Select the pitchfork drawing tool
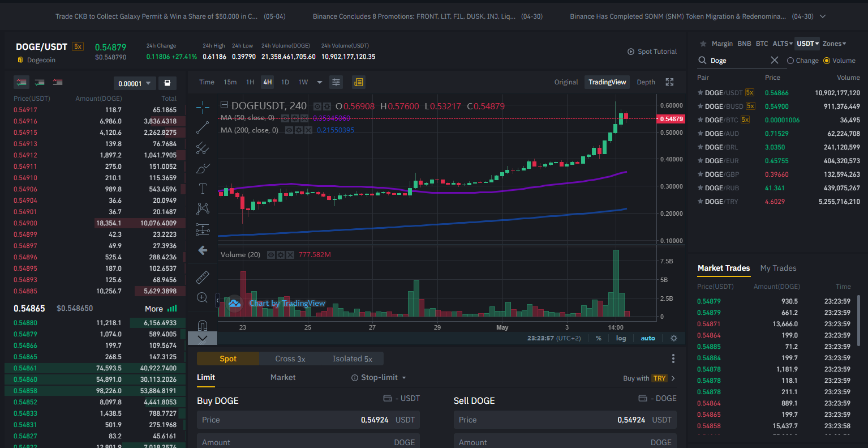This screenshot has width=868, height=448. [203, 148]
